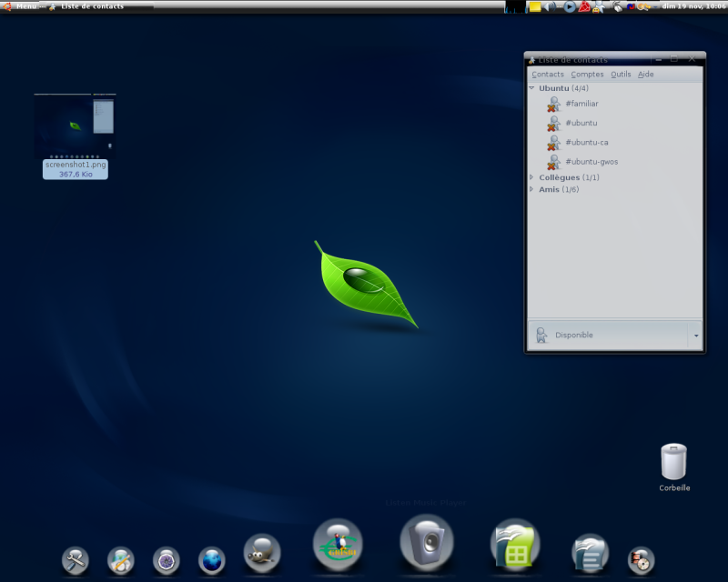Launch the web editor dock icon with pencil
728x582 pixels.
(121, 560)
